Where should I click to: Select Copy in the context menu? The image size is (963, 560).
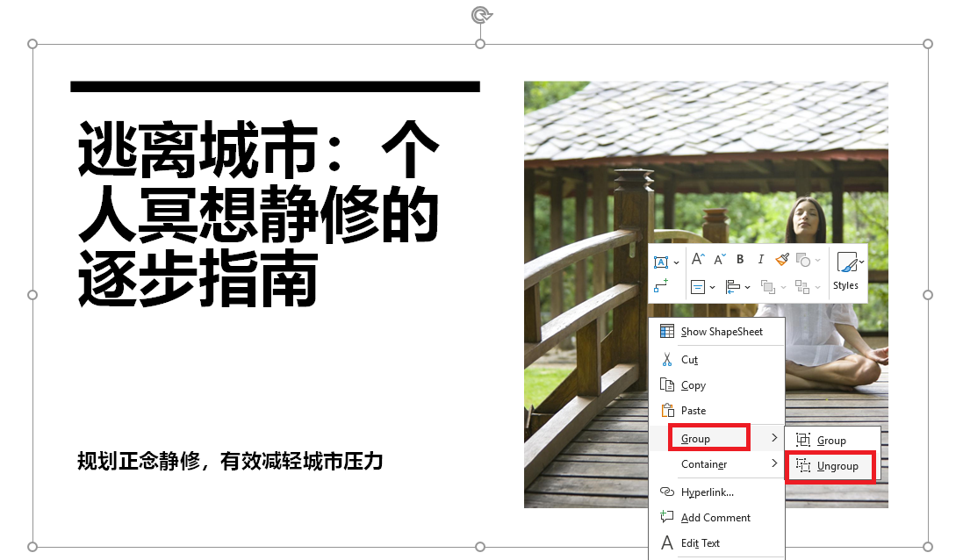[716, 385]
